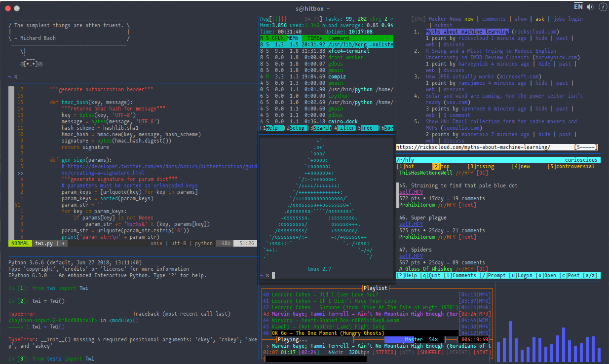Open the 'Myths about machine learning' story link
The image size is (609, 364).
467,32
